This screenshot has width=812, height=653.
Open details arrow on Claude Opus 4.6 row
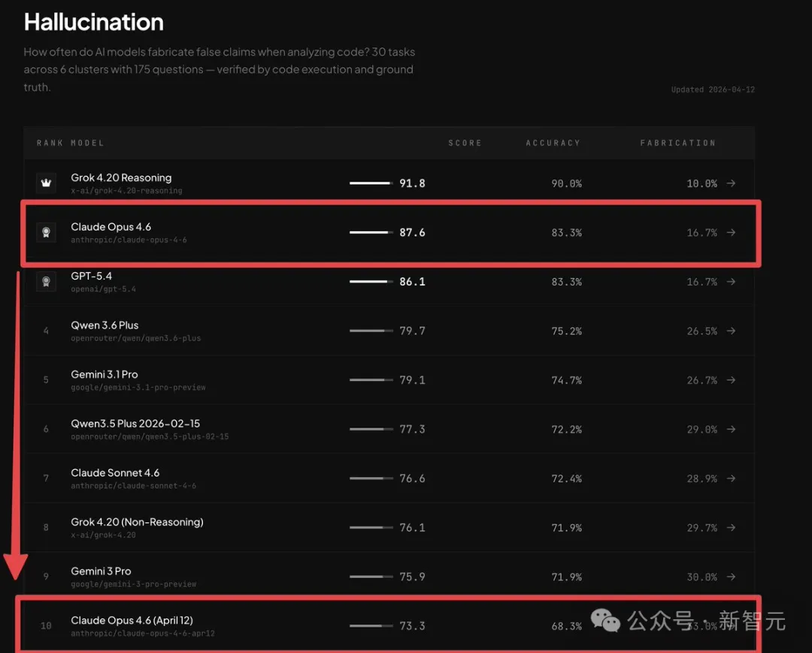tap(731, 232)
